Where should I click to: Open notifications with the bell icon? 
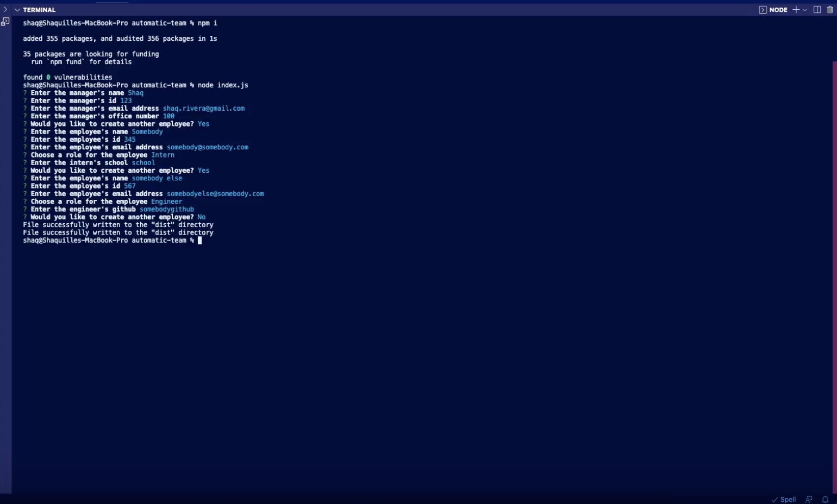(x=826, y=500)
